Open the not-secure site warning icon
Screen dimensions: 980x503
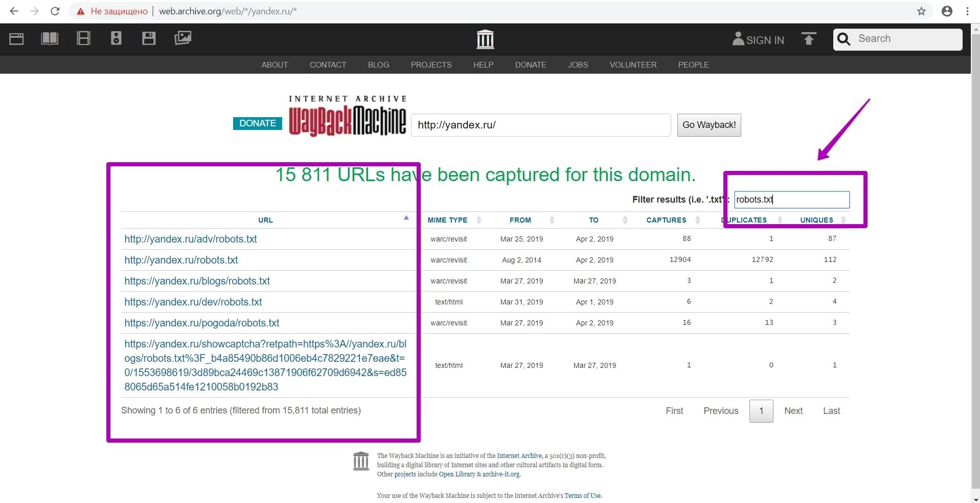[x=80, y=11]
